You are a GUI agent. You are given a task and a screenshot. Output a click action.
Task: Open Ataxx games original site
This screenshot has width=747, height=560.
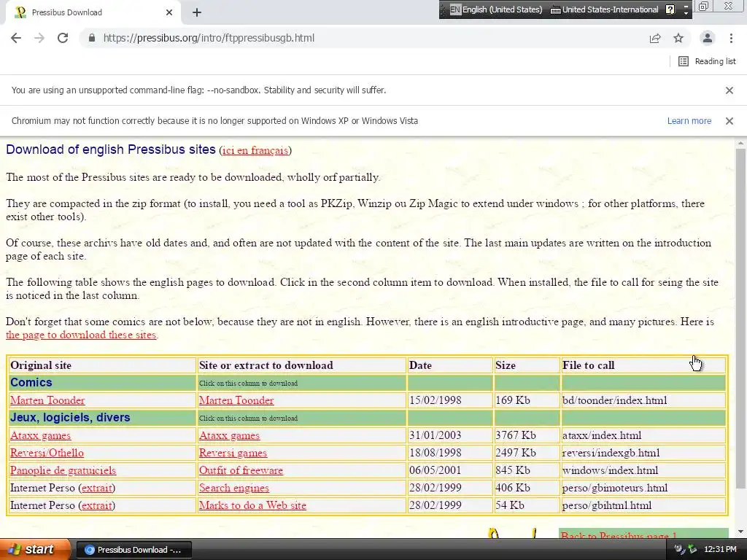[41, 435]
